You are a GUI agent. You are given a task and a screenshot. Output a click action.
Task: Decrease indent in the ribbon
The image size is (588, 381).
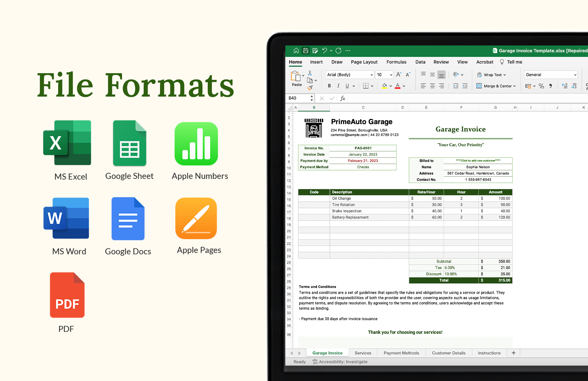(456, 86)
